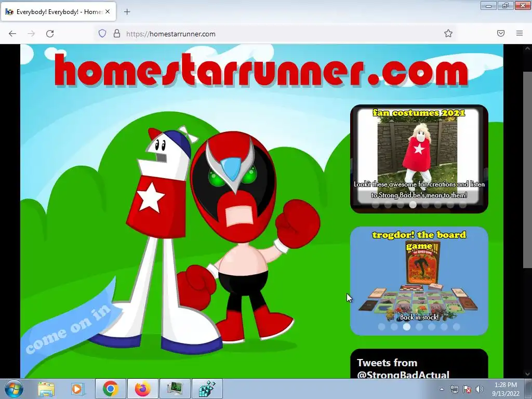Open Action Center flag tray icon
Viewport: 532px width, 399px height.
click(467, 389)
